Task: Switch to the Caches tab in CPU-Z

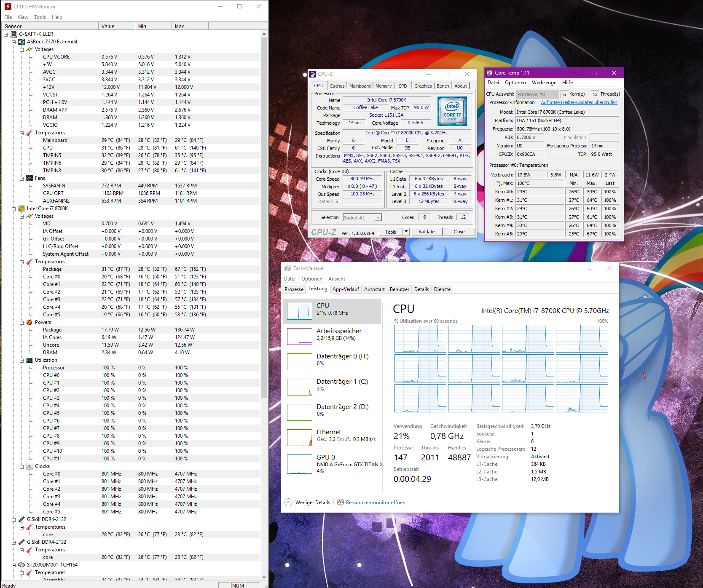Action: [337, 86]
